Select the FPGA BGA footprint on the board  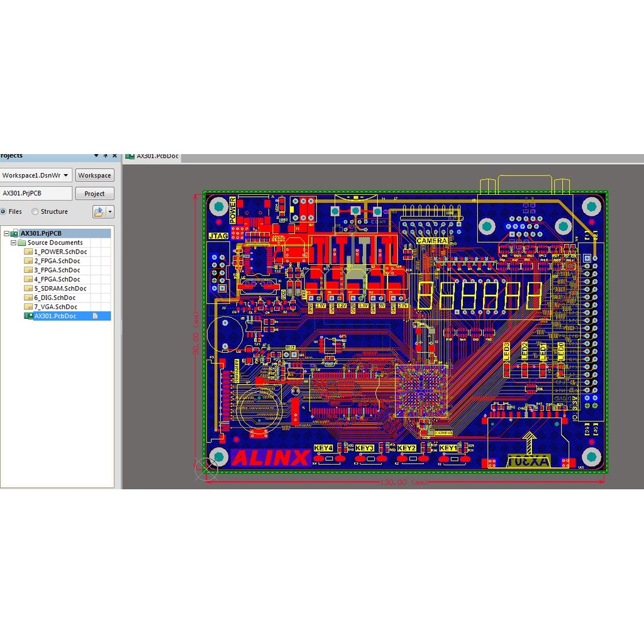click(x=421, y=391)
